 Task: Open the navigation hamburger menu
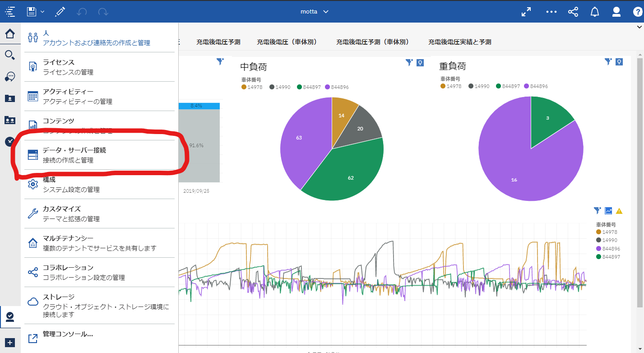[10, 12]
